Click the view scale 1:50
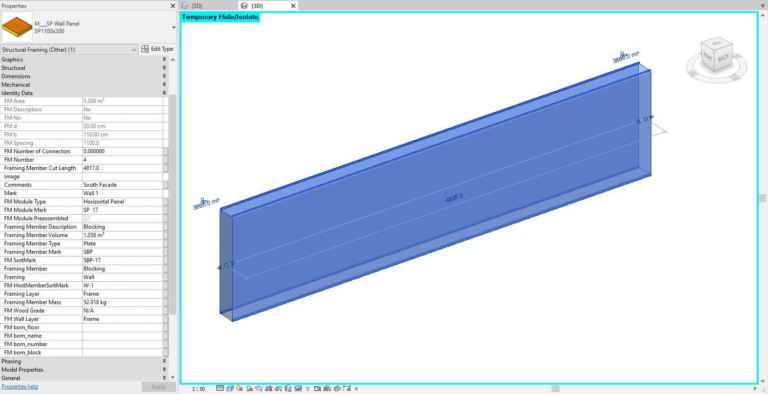This screenshot has height=394, width=768. 198,389
